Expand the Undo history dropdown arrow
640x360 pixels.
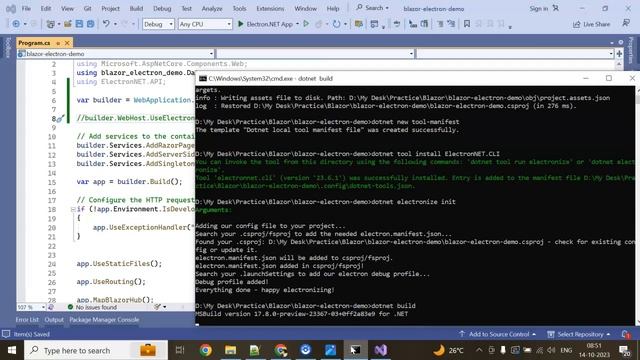point(115,24)
